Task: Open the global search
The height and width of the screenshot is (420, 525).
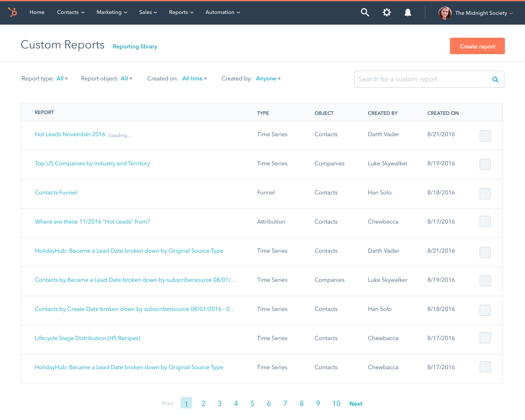Action: click(x=365, y=12)
